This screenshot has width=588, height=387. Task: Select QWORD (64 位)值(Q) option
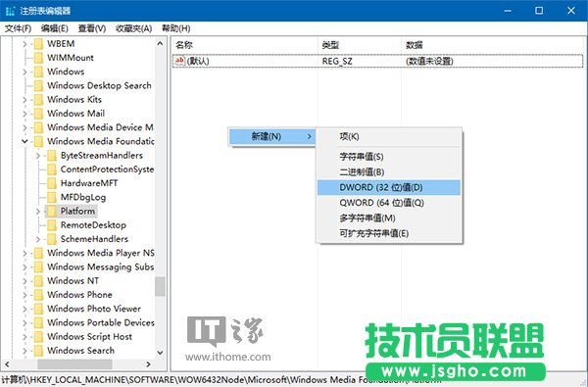click(x=389, y=203)
